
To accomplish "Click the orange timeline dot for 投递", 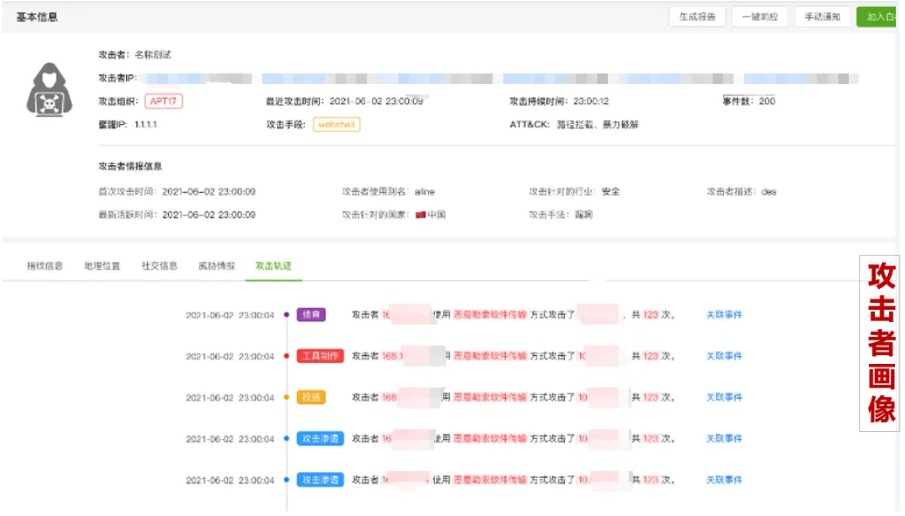I will [x=287, y=397].
